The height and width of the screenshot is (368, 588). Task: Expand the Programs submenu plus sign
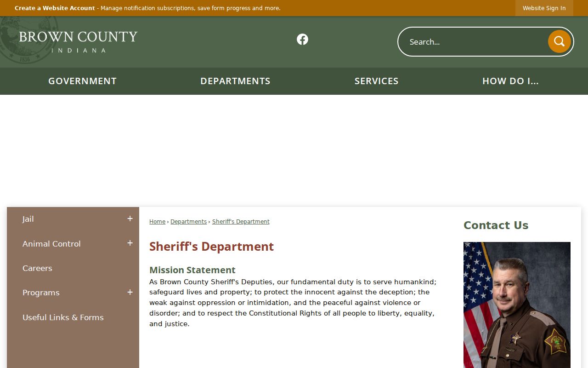coord(130,293)
